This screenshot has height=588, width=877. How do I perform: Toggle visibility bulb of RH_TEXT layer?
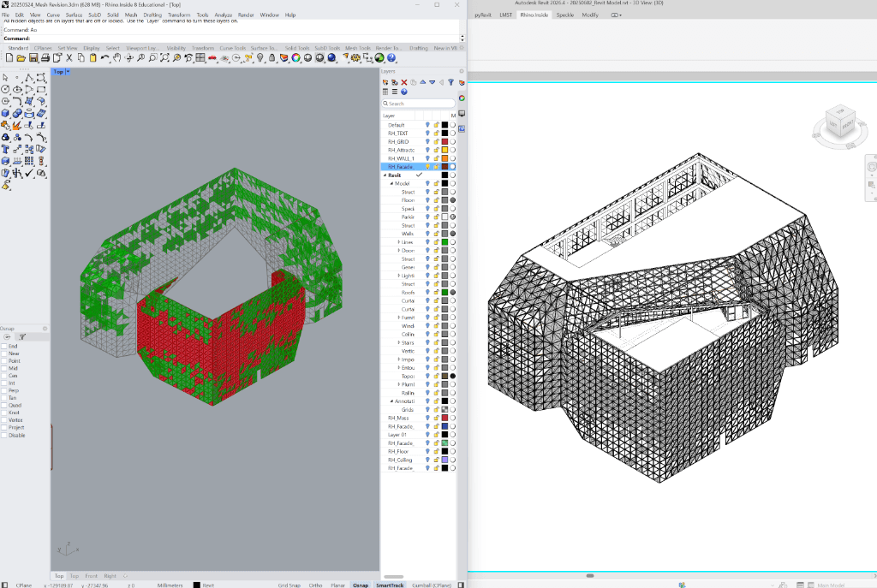tap(427, 134)
